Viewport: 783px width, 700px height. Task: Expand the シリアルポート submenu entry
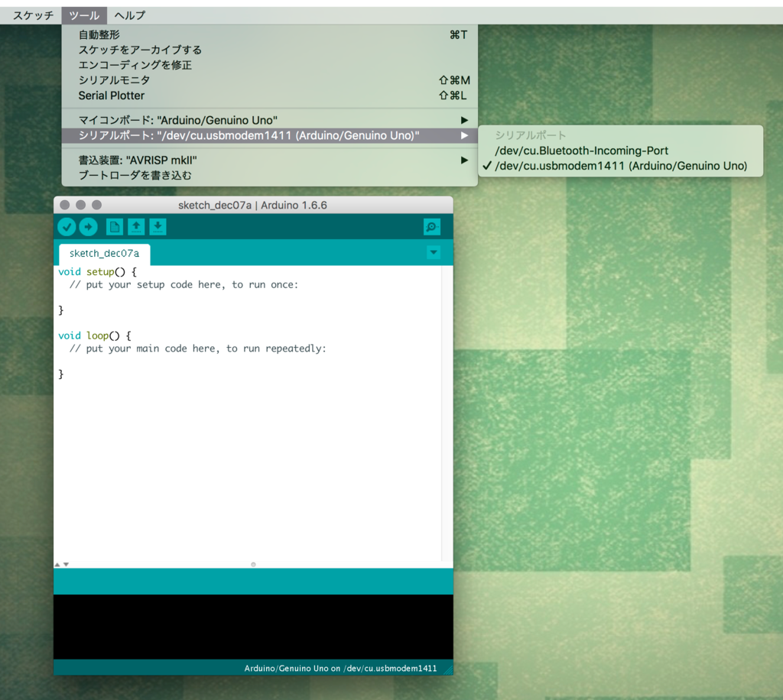pyautogui.click(x=270, y=135)
